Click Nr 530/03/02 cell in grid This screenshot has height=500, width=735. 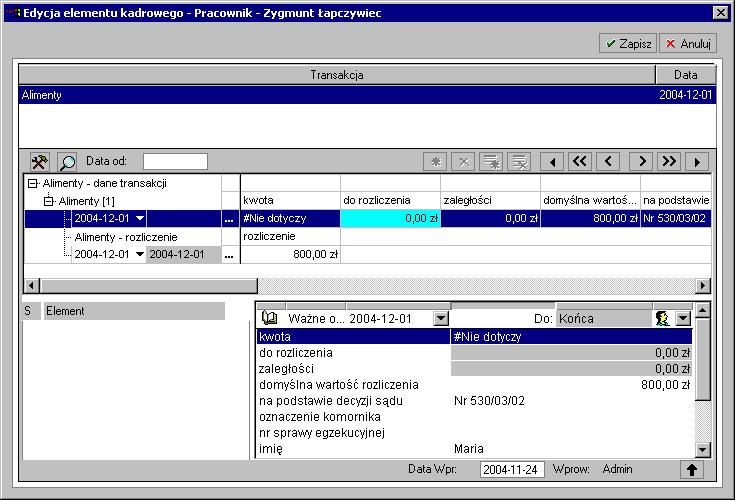675,218
